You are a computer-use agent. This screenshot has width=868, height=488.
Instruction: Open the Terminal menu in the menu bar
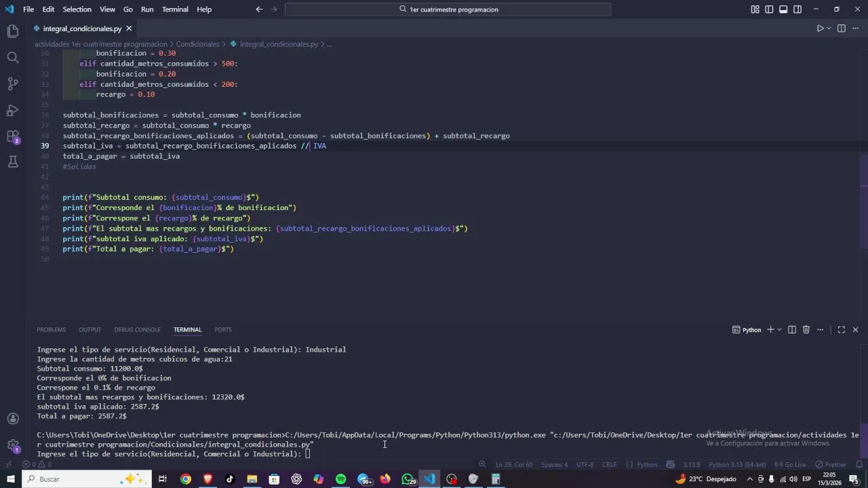click(175, 9)
